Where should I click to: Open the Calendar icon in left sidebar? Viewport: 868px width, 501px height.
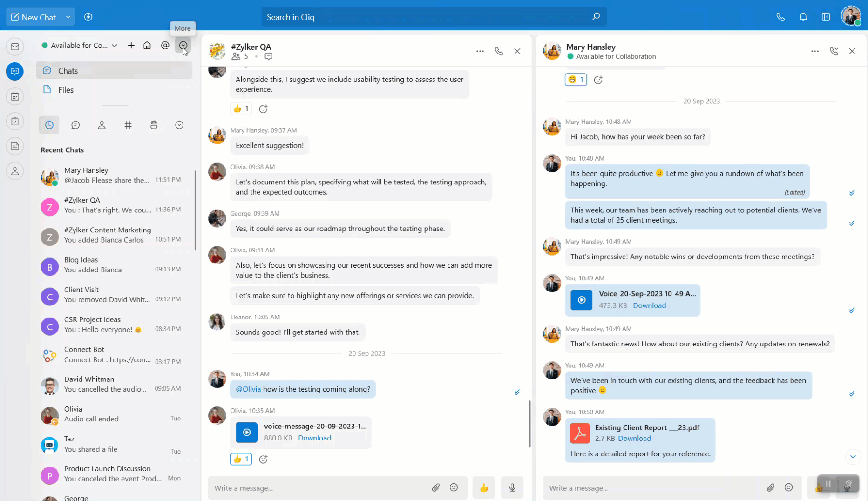click(x=15, y=96)
